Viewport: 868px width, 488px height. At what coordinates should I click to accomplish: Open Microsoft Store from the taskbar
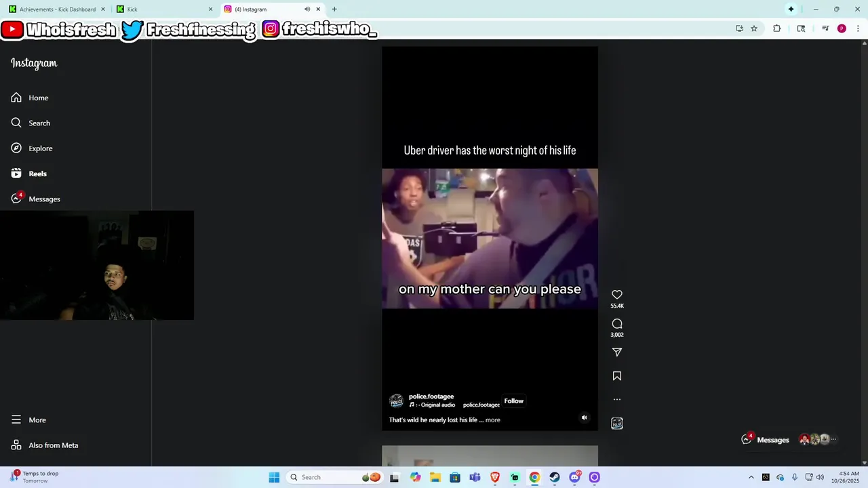tap(455, 477)
